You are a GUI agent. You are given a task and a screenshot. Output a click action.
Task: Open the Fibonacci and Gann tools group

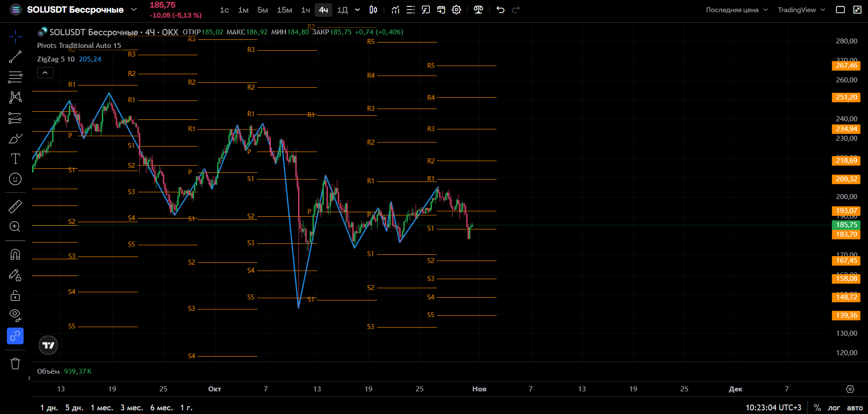tap(15, 77)
